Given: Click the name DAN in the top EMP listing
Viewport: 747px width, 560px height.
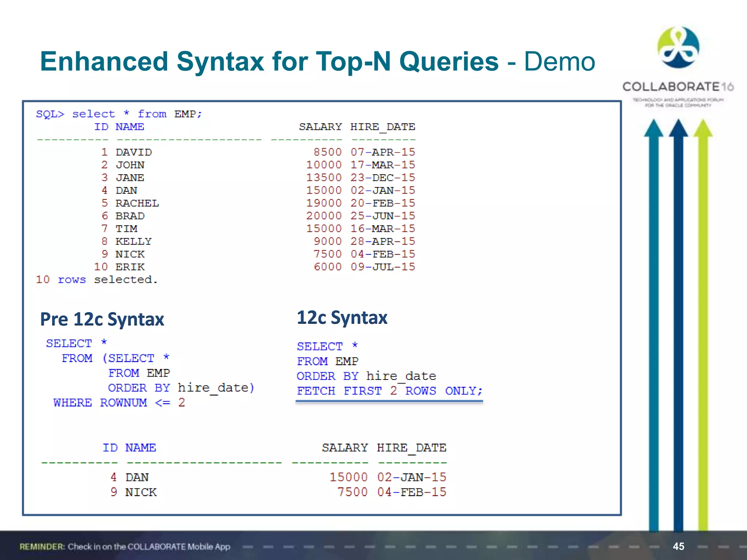Looking at the screenshot, I should (x=127, y=190).
